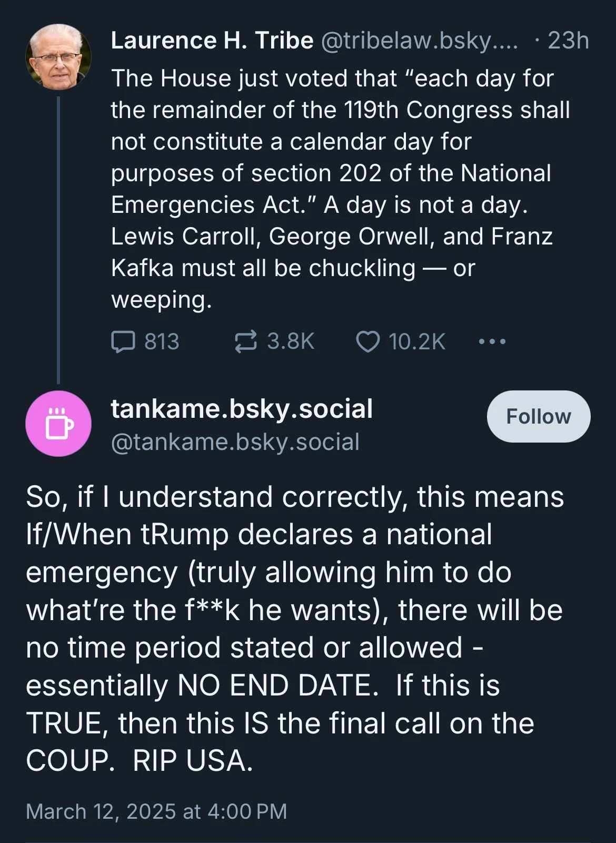
Task: Click the @tribelaw.bsky handle
Action: (419, 41)
